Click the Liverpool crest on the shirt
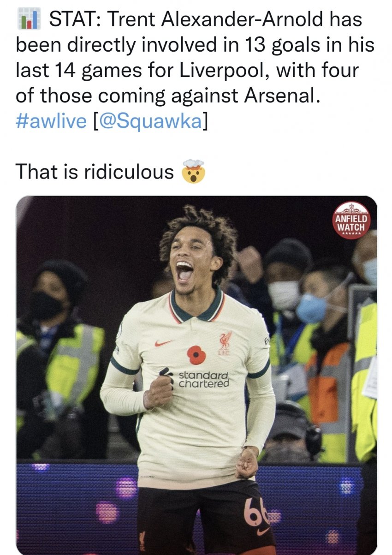The image size is (392, 555). click(226, 342)
